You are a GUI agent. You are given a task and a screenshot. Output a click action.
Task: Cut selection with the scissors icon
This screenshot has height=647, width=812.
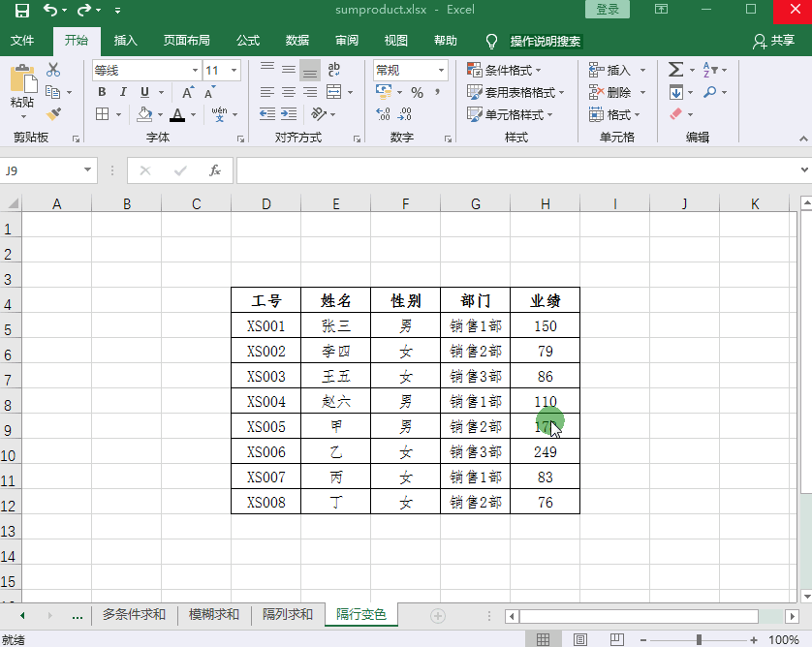pyautogui.click(x=53, y=70)
